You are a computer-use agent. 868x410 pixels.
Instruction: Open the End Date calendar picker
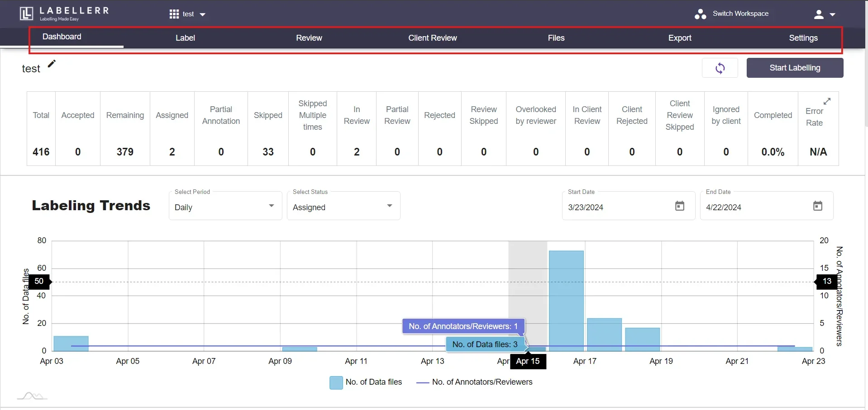[x=818, y=206]
